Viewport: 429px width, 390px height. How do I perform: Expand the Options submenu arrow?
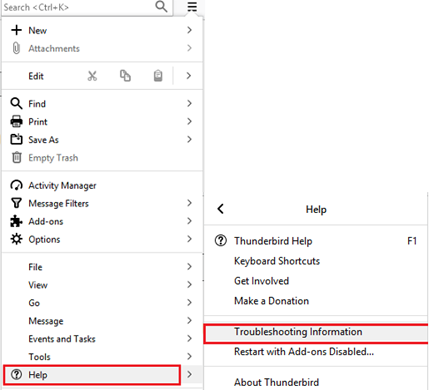coord(189,239)
